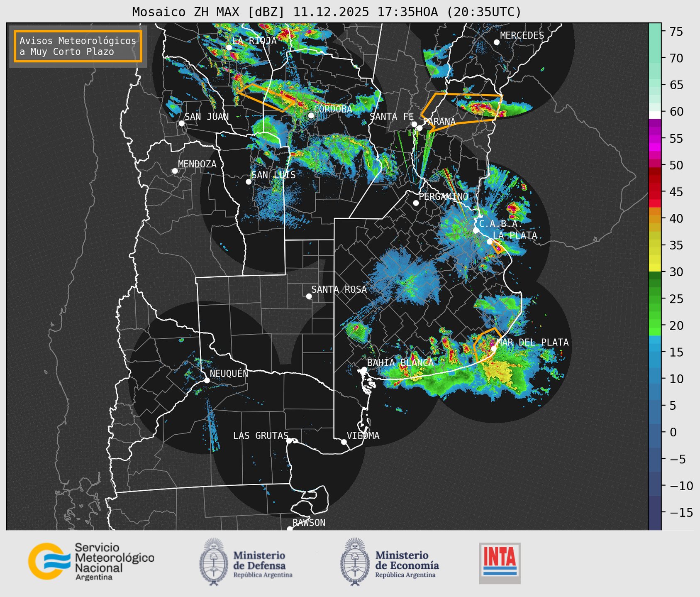Click the Servicio Meteorológico Nacional logo

[91, 561]
